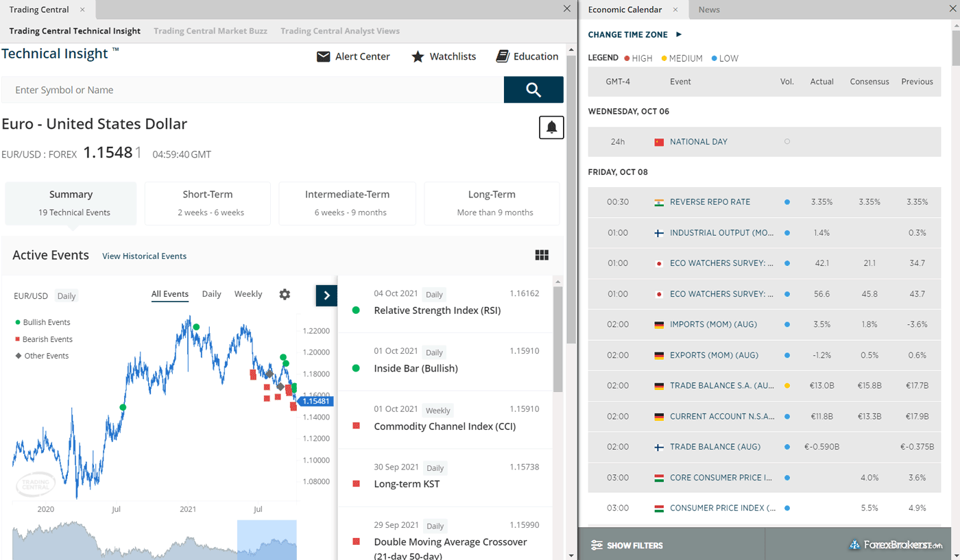Open the News tab

(x=709, y=10)
